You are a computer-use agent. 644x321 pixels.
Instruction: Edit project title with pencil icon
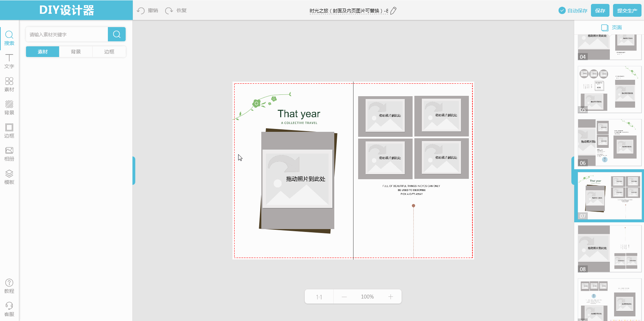pyautogui.click(x=393, y=11)
